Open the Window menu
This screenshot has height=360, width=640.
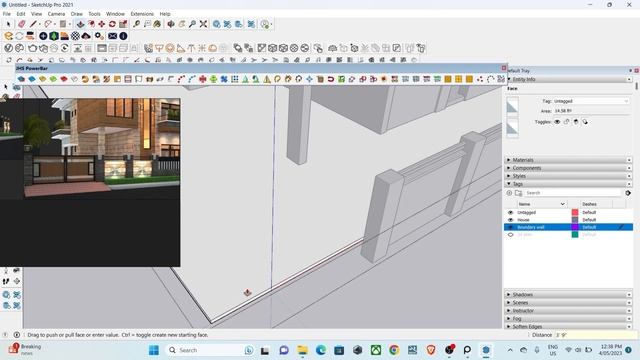point(115,14)
